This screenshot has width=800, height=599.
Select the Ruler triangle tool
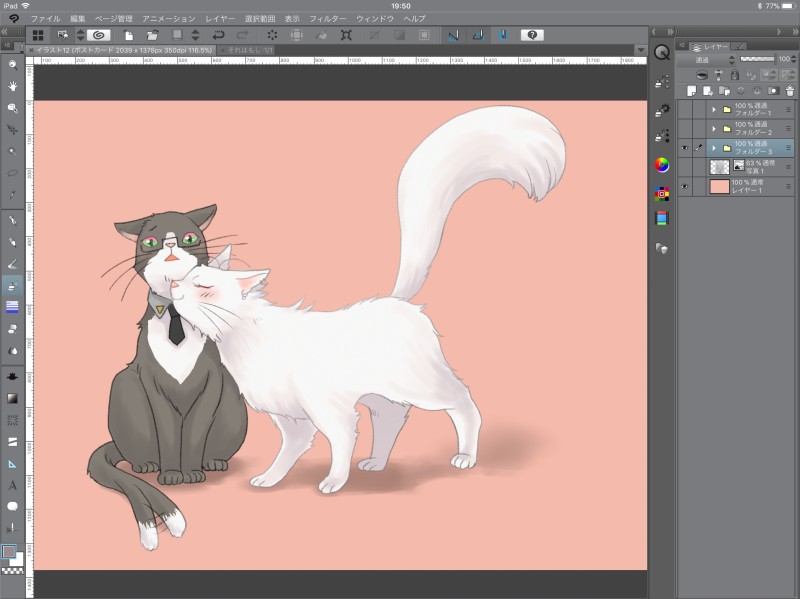(13, 463)
